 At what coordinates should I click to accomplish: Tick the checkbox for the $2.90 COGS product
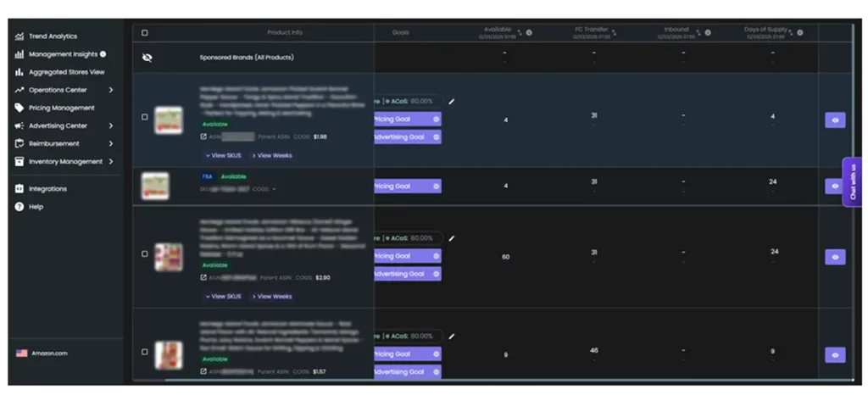pyautogui.click(x=145, y=253)
